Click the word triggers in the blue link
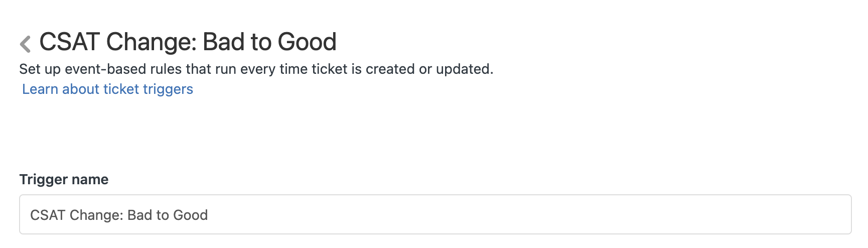Screen dimensions: 868x248 (168, 89)
